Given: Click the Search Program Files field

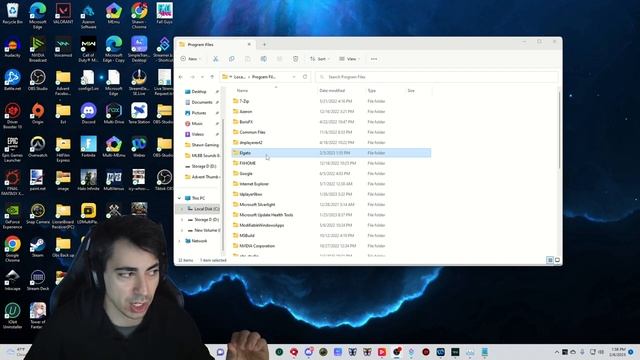Looking at the screenshot, I should pos(437,77).
